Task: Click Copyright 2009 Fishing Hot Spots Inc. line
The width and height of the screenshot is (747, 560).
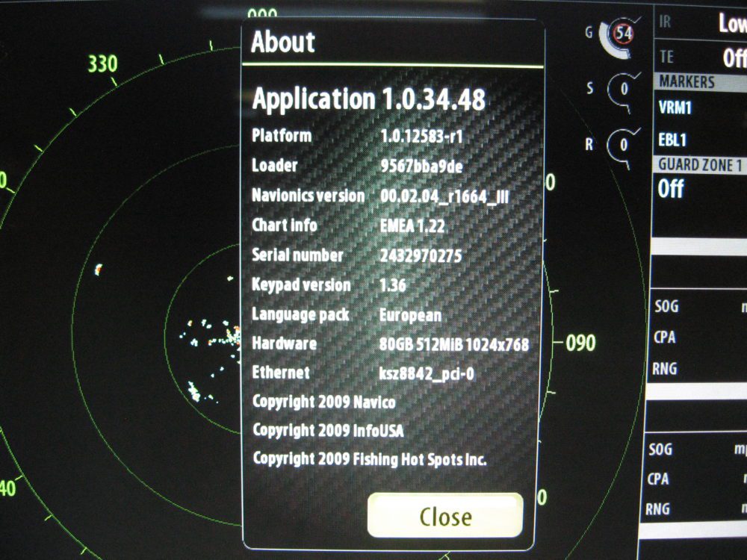Action: pos(370,459)
